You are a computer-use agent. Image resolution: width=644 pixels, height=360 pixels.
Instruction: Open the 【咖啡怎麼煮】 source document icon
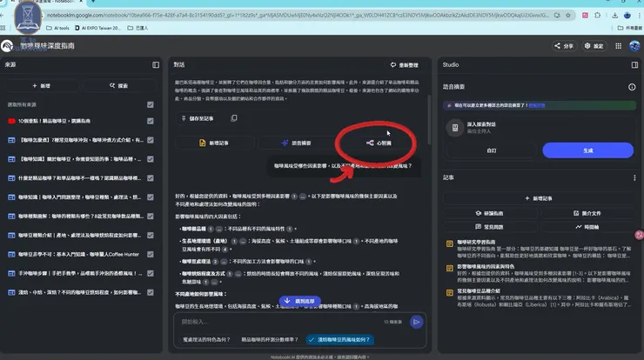click(x=11, y=140)
